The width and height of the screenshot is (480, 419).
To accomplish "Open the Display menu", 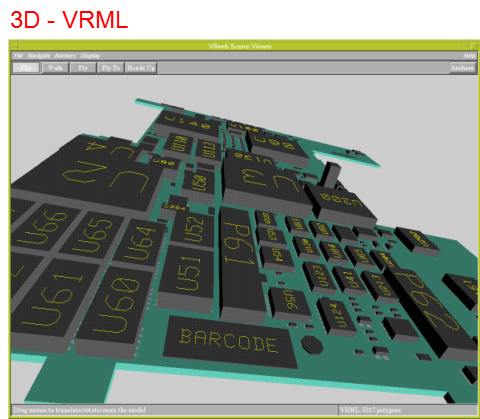I will click(90, 56).
